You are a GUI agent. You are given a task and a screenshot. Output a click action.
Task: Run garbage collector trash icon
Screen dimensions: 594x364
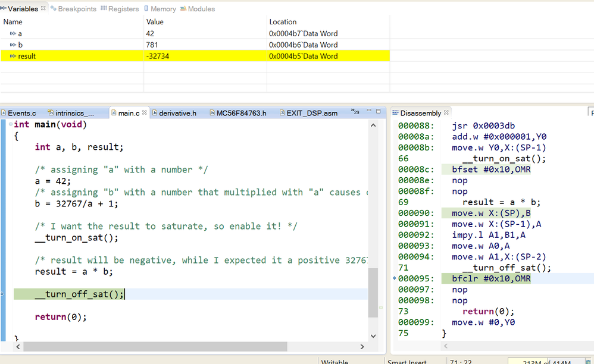click(x=588, y=362)
